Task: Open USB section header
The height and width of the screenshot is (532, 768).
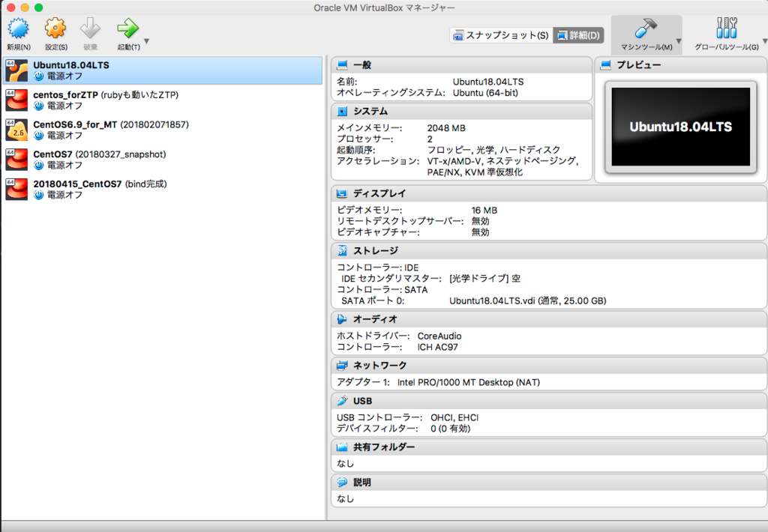Action: (549, 402)
